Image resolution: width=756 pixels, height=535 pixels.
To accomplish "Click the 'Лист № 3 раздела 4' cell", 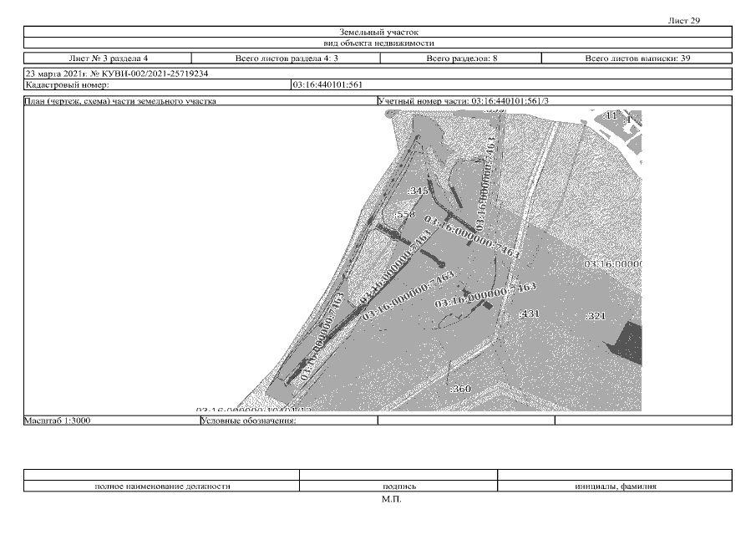I will [109, 59].
